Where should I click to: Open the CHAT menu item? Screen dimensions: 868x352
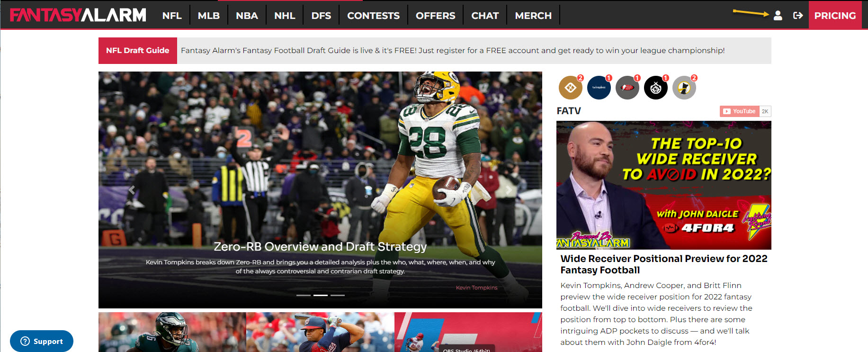click(x=485, y=16)
